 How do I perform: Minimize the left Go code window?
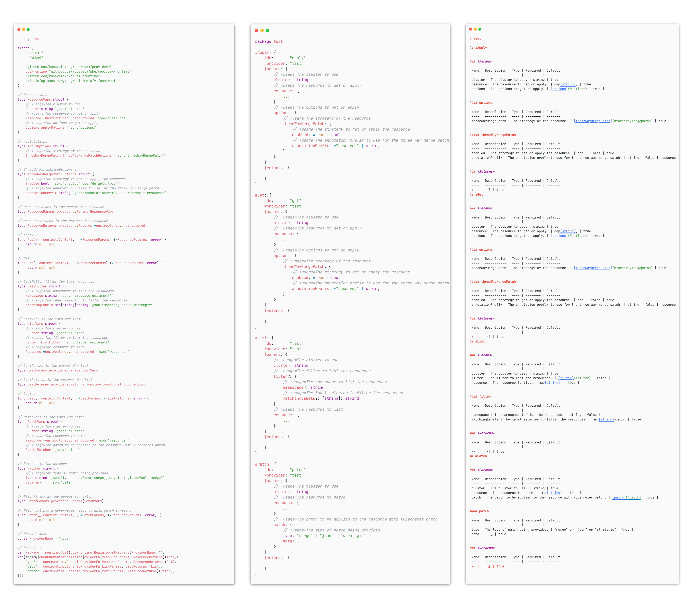[x=23, y=30]
